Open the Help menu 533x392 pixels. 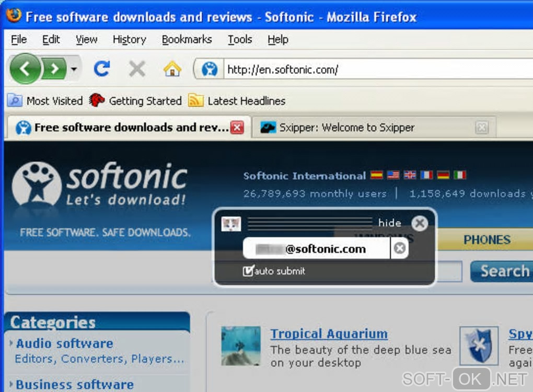[x=277, y=39]
